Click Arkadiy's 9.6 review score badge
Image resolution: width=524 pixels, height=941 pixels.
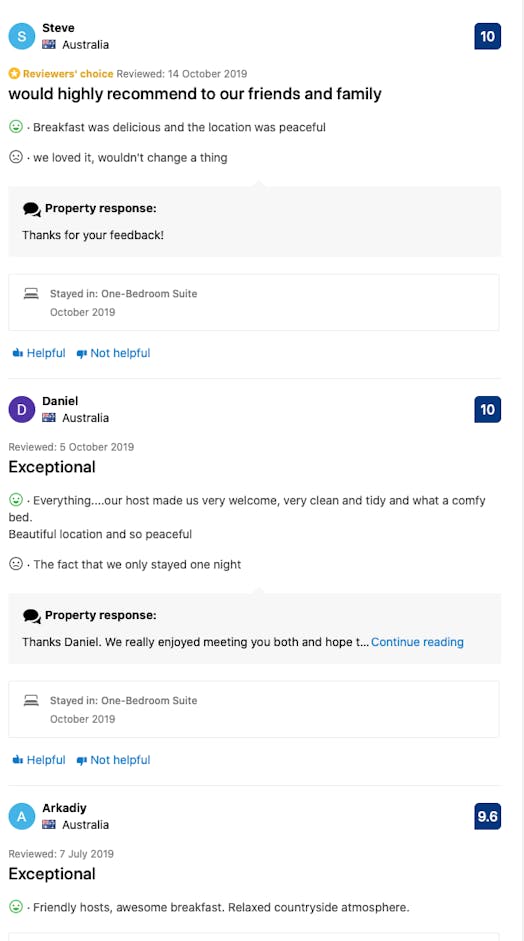(487, 816)
